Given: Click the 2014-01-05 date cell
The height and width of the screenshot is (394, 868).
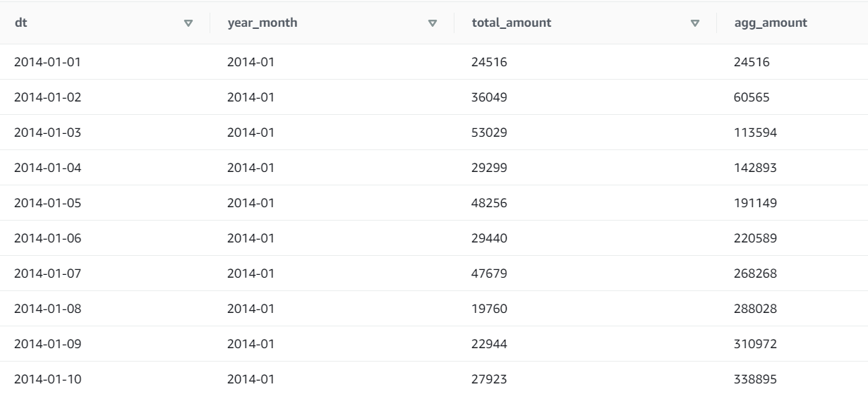Looking at the screenshot, I should [48, 203].
